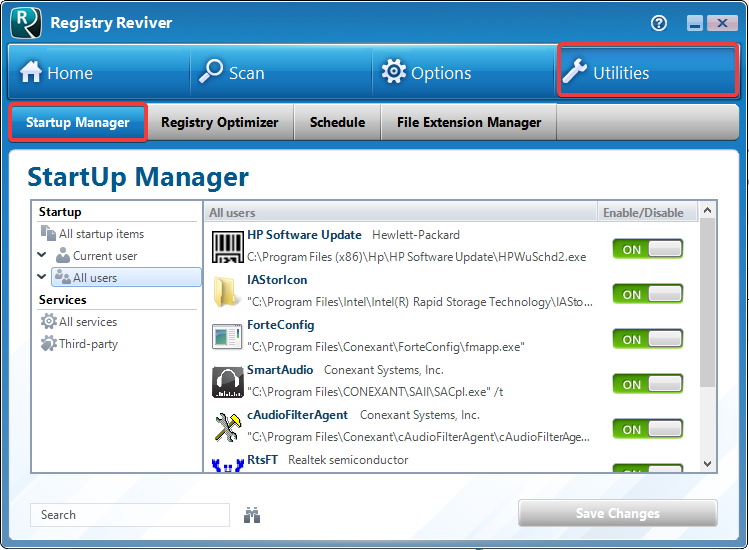Click the Hewlett-Packard publisher text
The width and height of the screenshot is (749, 550).
416,235
